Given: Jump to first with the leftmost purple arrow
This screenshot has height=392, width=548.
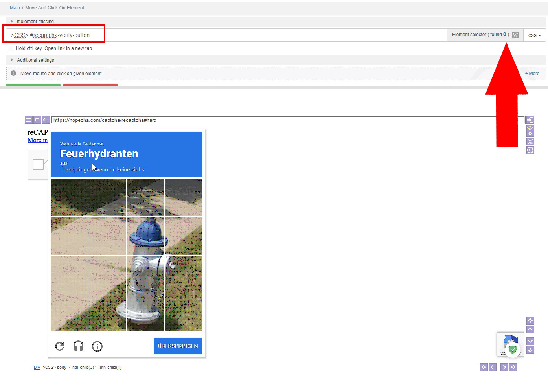Looking at the screenshot, I should (484, 367).
